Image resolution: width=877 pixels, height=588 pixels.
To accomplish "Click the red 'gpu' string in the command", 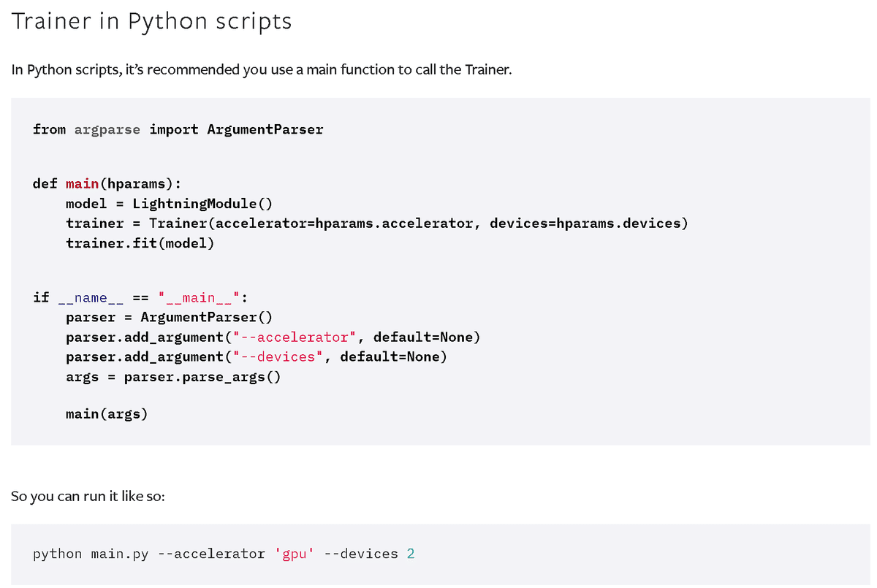I will (295, 554).
